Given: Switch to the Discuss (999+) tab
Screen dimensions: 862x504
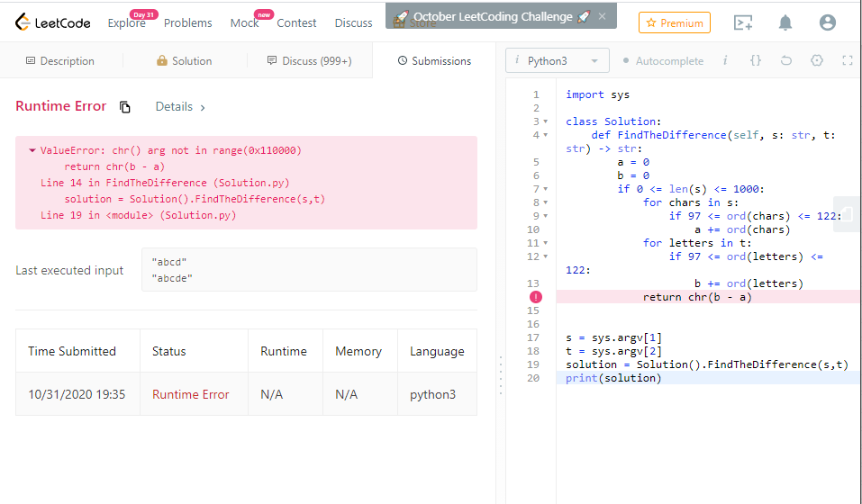Looking at the screenshot, I should (x=310, y=61).
